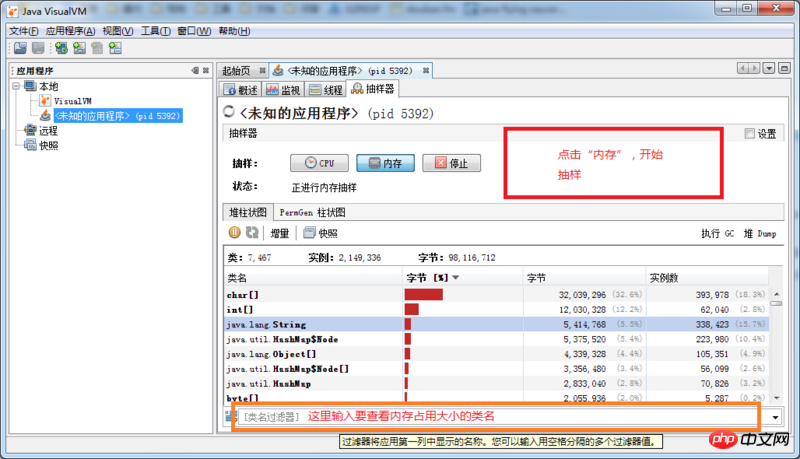The width and height of the screenshot is (800, 459).
Task: Select the java.util.HashMap$Node row
Action: [496, 339]
